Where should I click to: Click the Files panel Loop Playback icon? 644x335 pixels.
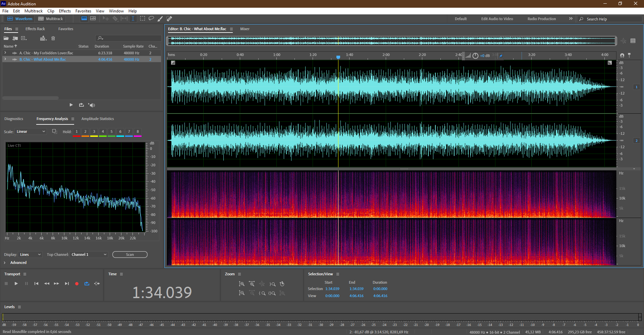tap(81, 105)
